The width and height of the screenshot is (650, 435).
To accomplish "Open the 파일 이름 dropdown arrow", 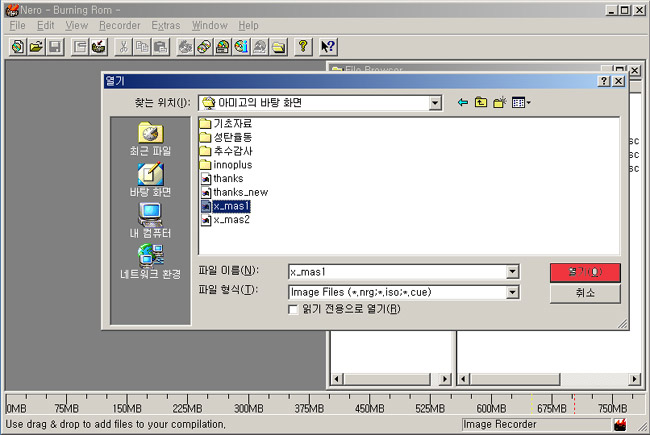I will click(512, 271).
